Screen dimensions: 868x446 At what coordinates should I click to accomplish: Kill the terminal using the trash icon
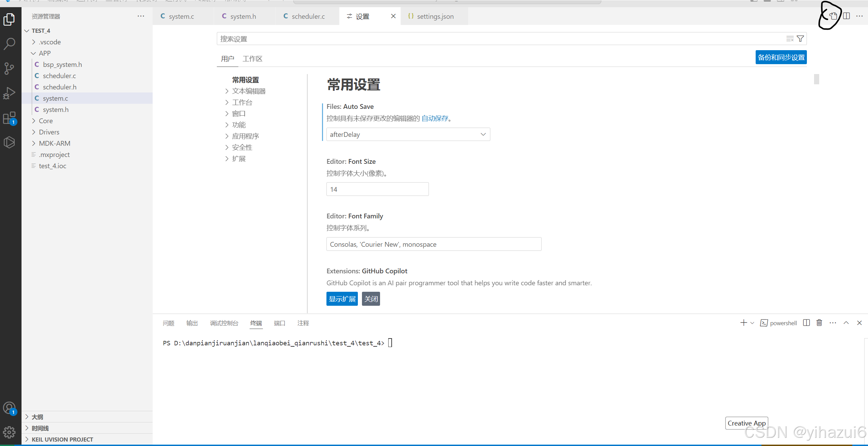coord(819,322)
